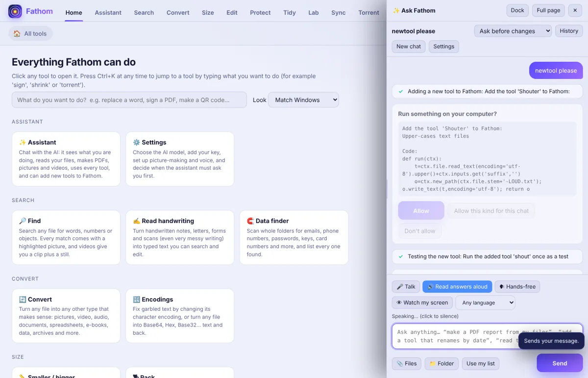Image resolution: width=588 pixels, height=378 pixels.
Task: Click the microphone icon on Talk
Action: coord(400,287)
